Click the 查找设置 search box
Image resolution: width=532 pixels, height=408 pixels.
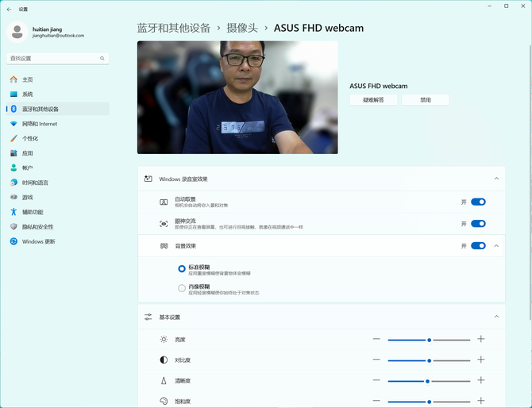(58, 58)
